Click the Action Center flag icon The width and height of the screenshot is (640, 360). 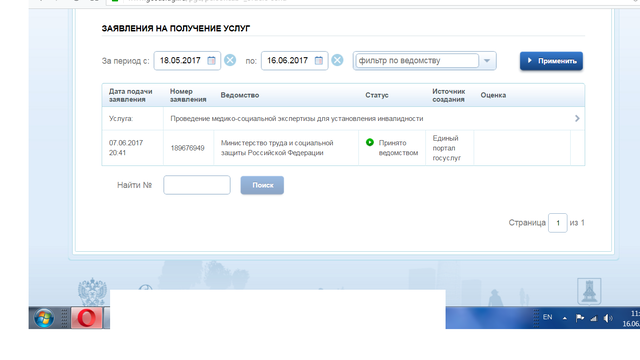point(579,318)
